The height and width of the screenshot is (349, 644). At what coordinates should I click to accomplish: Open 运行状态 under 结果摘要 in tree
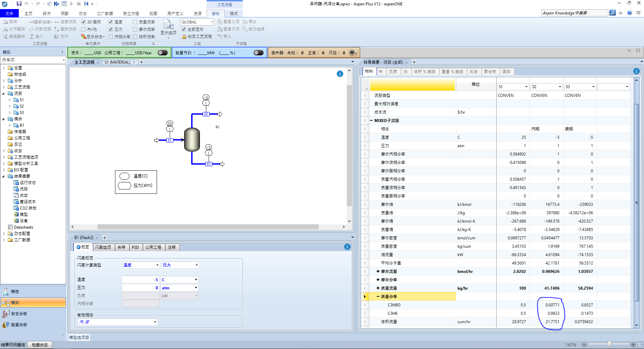[28, 183]
